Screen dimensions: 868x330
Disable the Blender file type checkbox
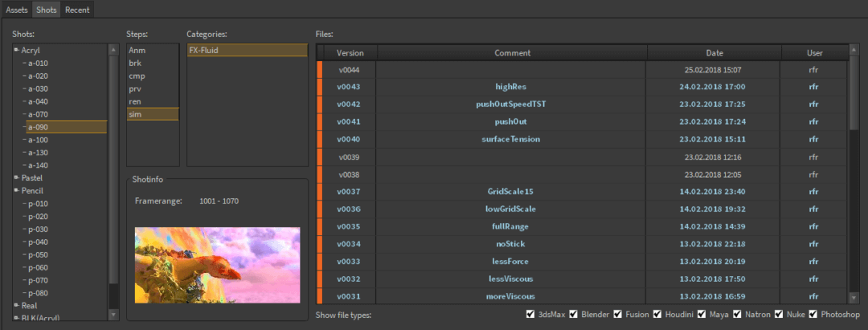click(574, 315)
